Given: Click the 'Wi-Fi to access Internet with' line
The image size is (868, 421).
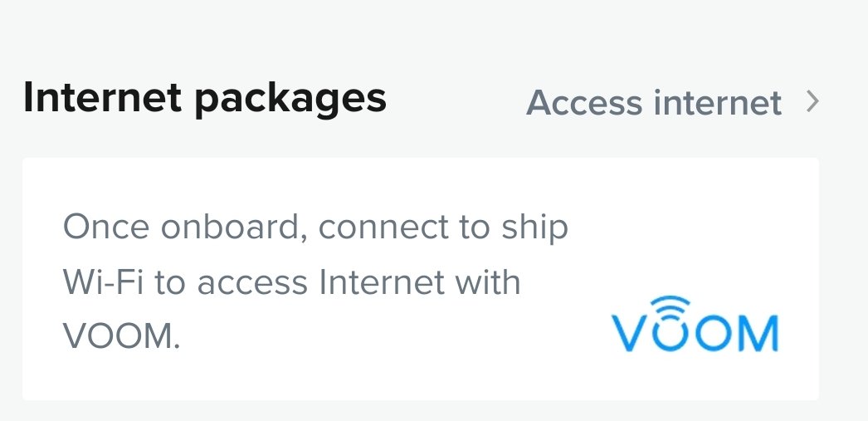Looking at the screenshot, I should (x=292, y=282).
